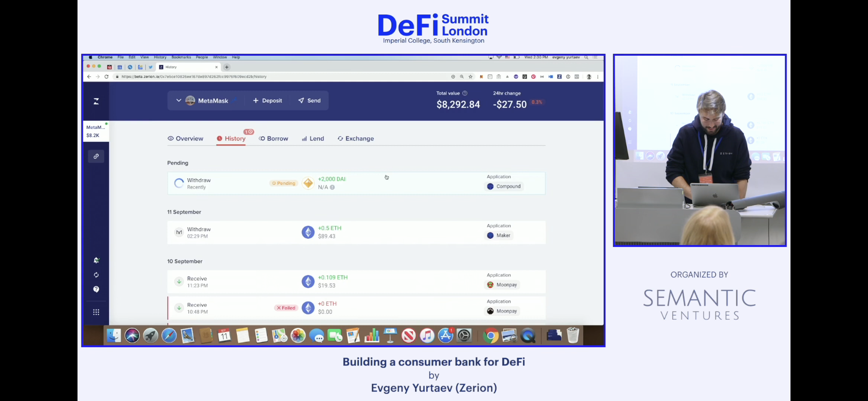The height and width of the screenshot is (401, 868).
Task: Click the Receive arrow icon at 11:23 PM
Action: (x=179, y=281)
